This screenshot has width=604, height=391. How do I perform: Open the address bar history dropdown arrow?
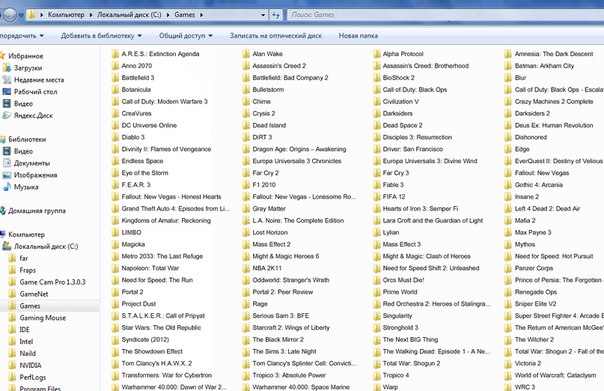pyautogui.click(x=263, y=15)
